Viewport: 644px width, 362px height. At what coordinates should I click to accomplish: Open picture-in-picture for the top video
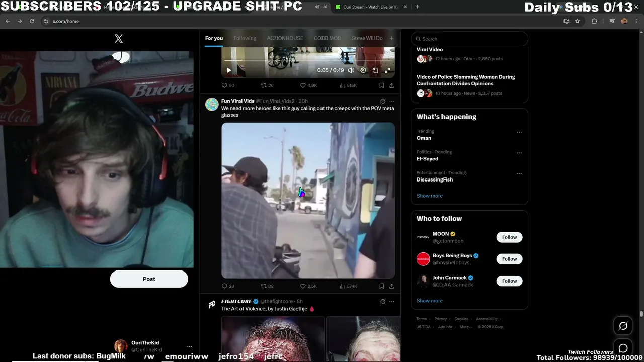pos(375,70)
